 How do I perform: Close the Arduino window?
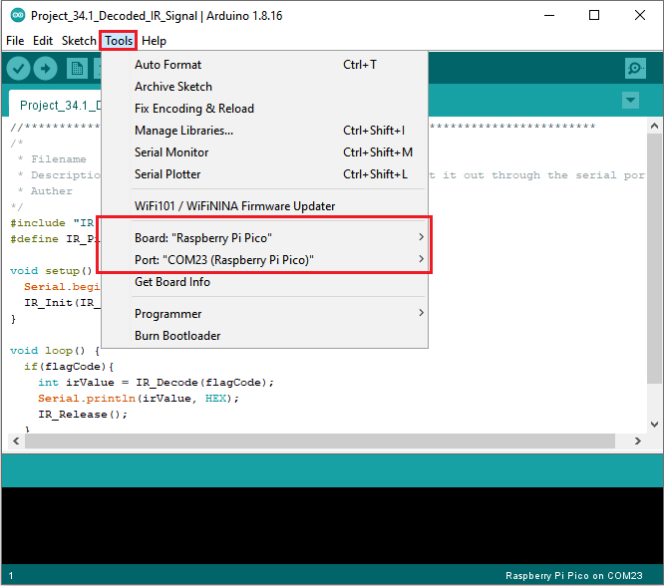640,15
